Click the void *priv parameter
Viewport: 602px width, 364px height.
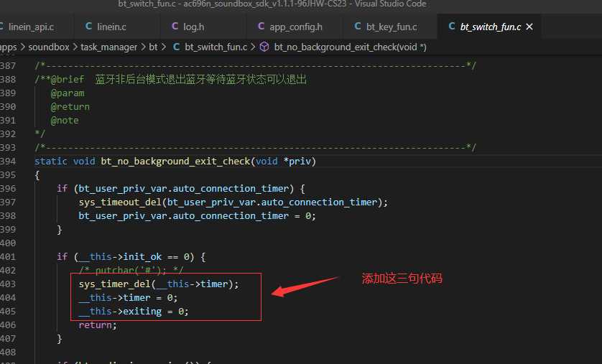coord(283,162)
